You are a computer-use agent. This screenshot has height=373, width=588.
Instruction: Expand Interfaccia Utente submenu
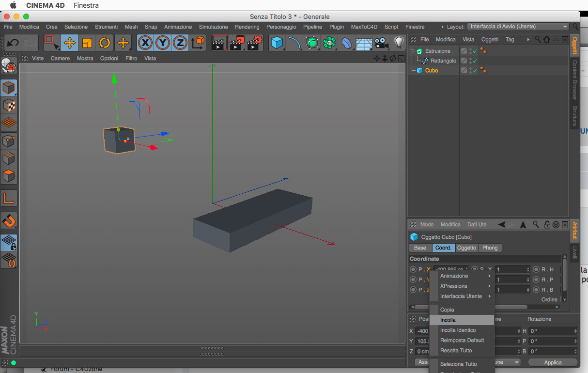(x=462, y=296)
